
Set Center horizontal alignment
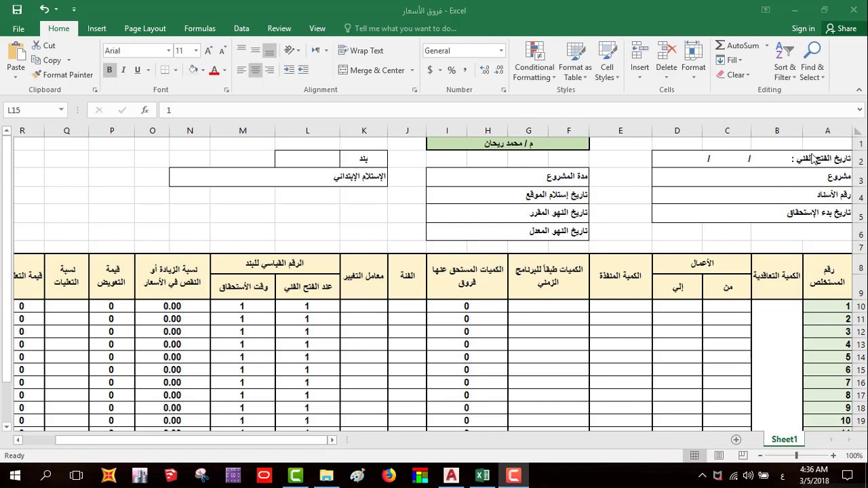[255, 70]
